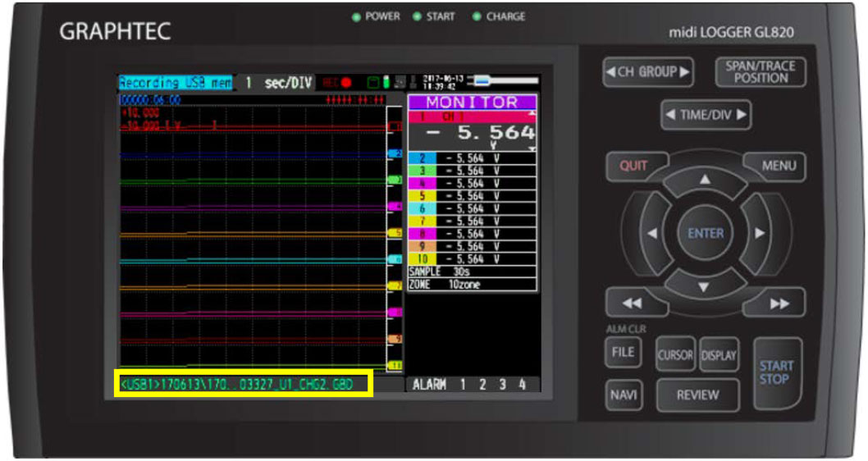Select channel 6 row in monitor list
Image resolution: width=868 pixels, height=461 pixels.
click(473, 208)
